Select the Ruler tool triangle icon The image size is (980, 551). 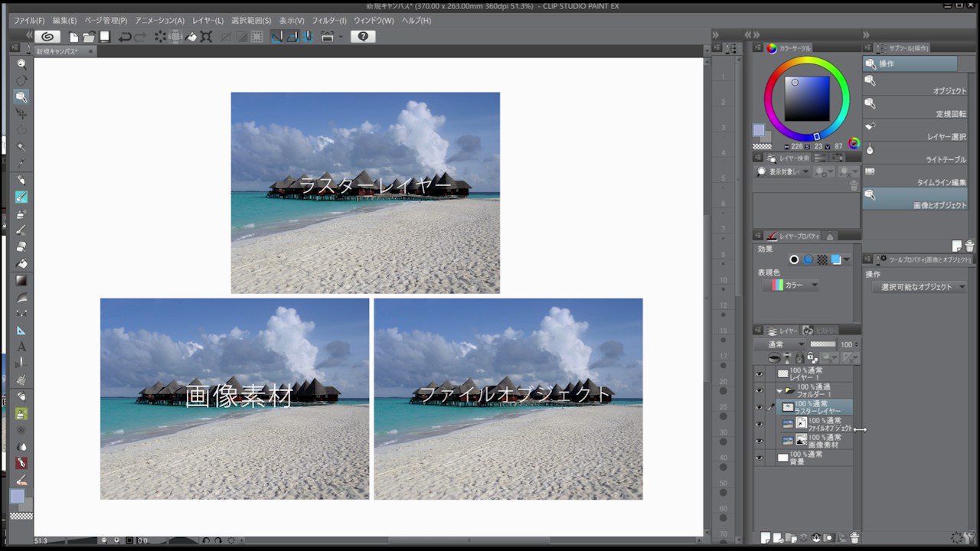(x=21, y=330)
